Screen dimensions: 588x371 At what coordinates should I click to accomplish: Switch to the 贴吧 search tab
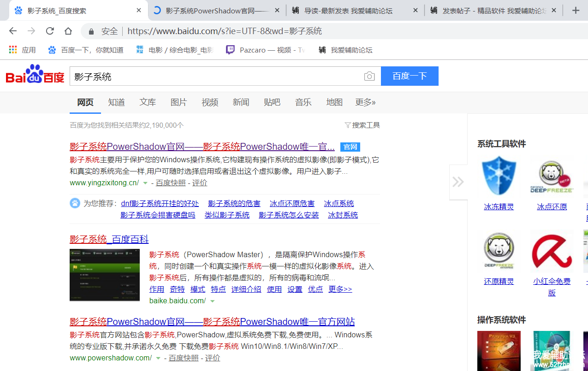[x=272, y=102]
